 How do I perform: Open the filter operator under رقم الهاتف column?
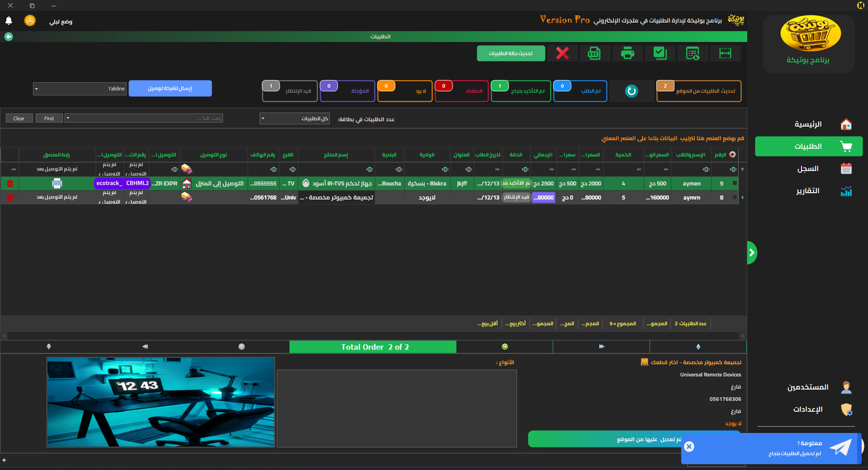click(x=273, y=169)
